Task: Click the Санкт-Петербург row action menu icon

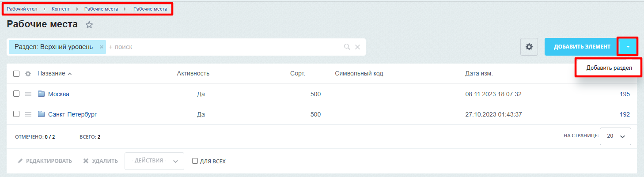Action: (x=28, y=114)
